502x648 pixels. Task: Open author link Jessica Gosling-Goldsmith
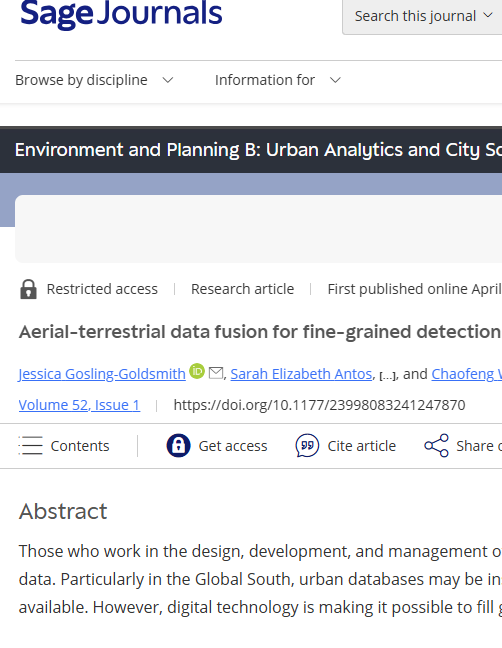tap(102, 374)
